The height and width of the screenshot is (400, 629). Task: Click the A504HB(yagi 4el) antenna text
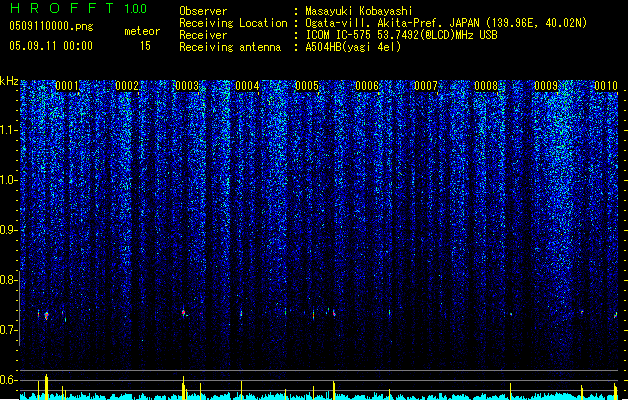pyautogui.click(x=353, y=47)
